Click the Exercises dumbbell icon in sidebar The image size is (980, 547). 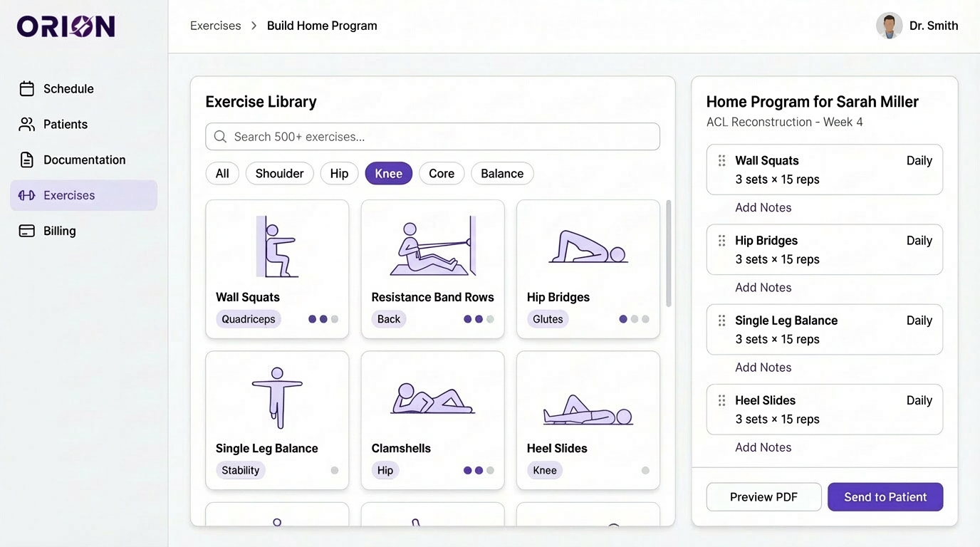(26, 195)
